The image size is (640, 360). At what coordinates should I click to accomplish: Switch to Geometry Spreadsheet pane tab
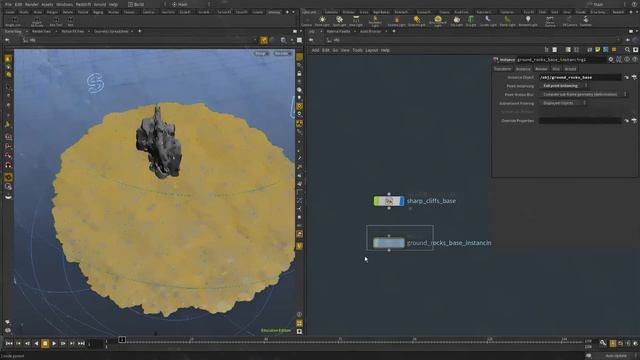[111, 31]
